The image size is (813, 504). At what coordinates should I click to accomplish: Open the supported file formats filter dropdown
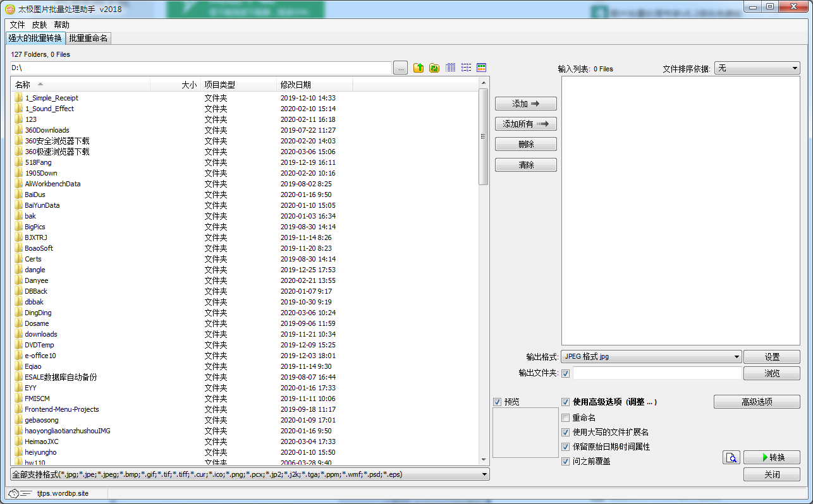click(250, 474)
